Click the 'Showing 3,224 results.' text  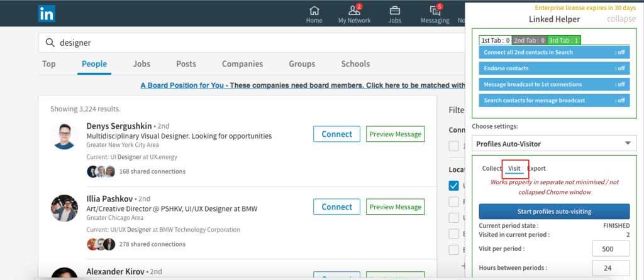[86, 109]
